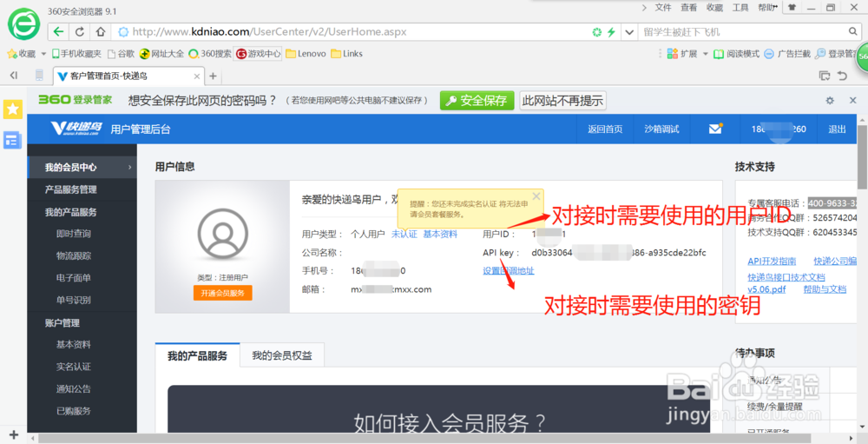Viewport: 868px width, 444px height.
Task: Reload the page with the refresh icon
Action: pyautogui.click(x=80, y=31)
